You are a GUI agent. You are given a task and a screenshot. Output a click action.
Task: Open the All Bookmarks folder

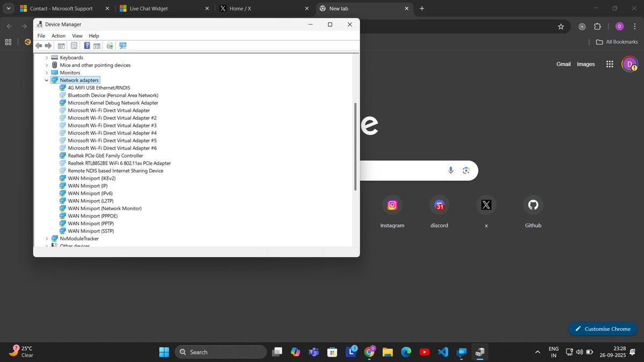pos(617,42)
